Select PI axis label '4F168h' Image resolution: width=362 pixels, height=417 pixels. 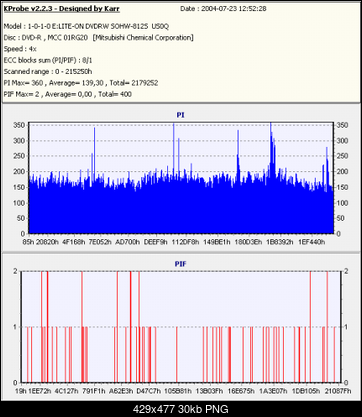coord(74,242)
